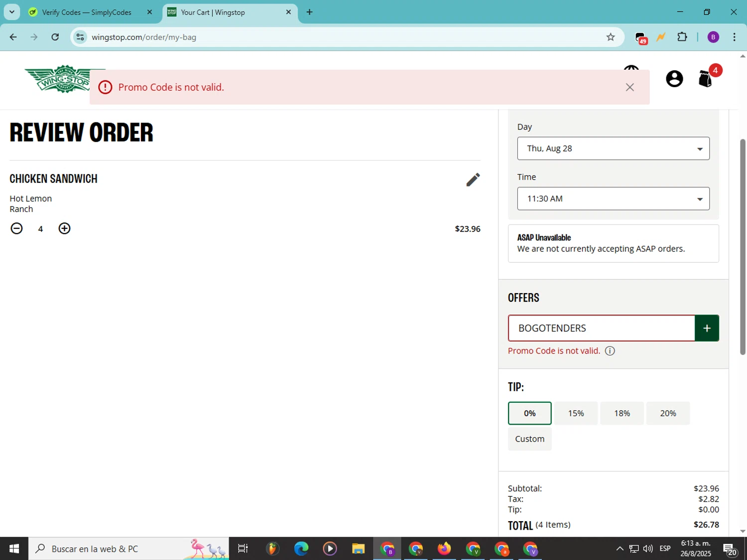Screen dimensions: 747x560
Task: Go back in browser history
Action: pyautogui.click(x=13, y=37)
